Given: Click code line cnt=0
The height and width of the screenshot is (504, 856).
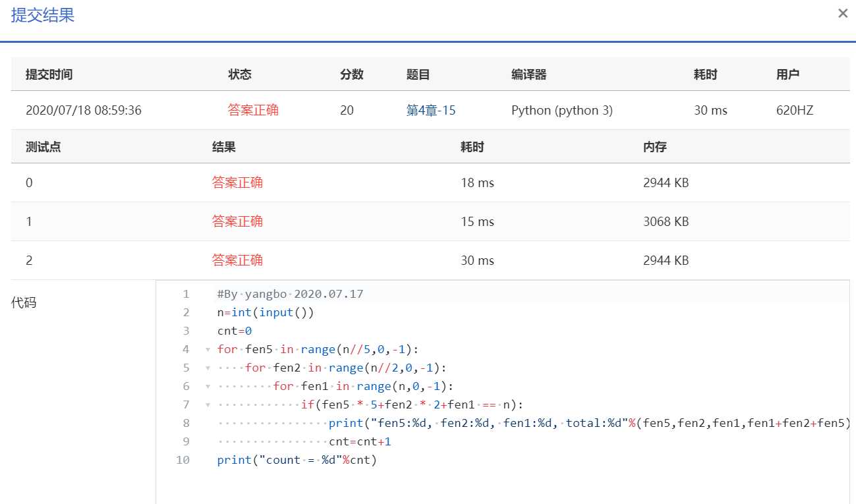Looking at the screenshot, I should [x=235, y=331].
